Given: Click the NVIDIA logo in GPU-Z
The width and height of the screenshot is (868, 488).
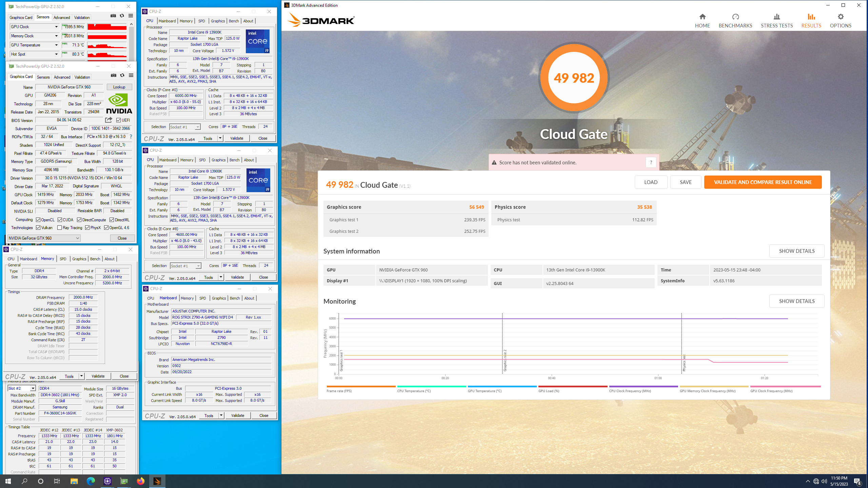Looking at the screenshot, I should [x=119, y=103].
